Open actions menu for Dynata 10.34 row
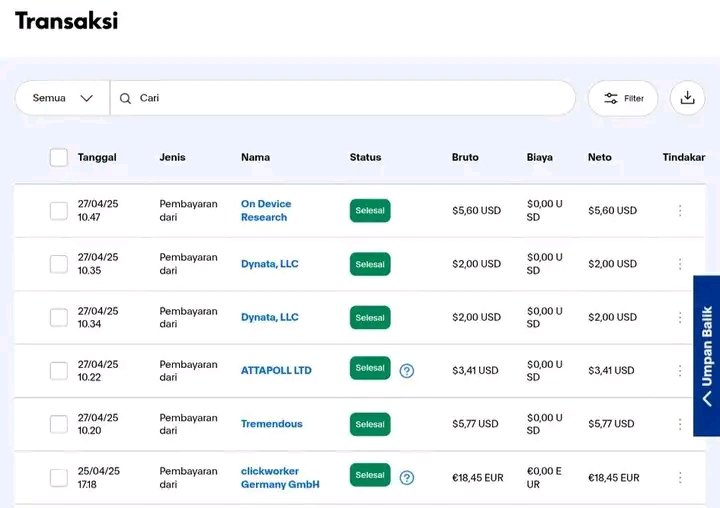The image size is (720, 508). (x=680, y=317)
